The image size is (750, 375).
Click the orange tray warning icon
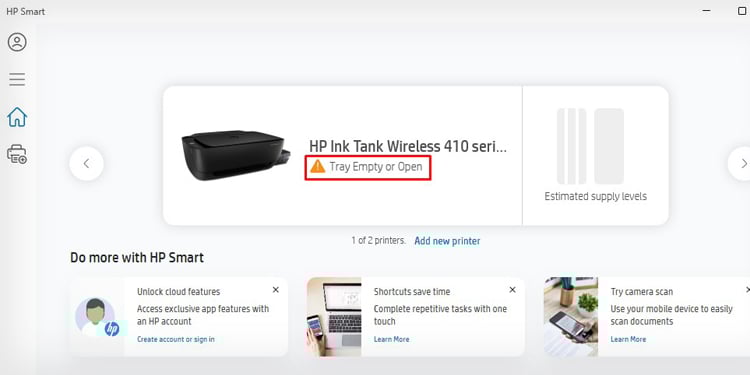[x=318, y=166]
